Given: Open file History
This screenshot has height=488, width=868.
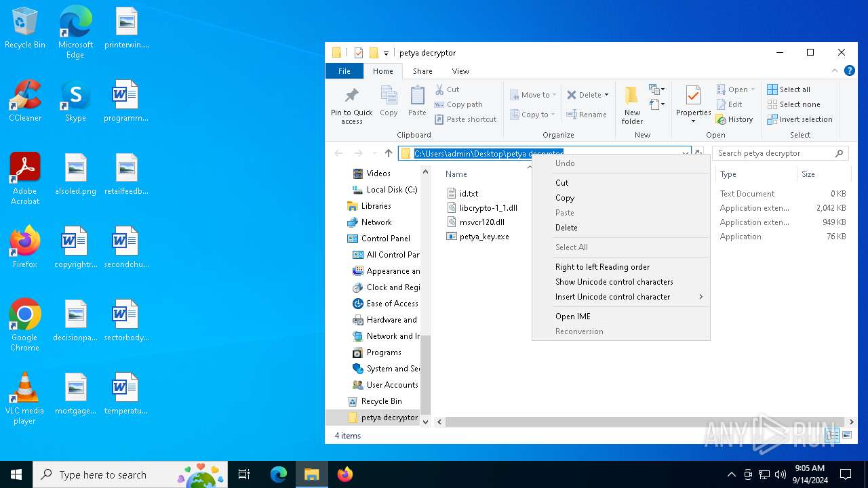Looking at the screenshot, I should coord(734,119).
